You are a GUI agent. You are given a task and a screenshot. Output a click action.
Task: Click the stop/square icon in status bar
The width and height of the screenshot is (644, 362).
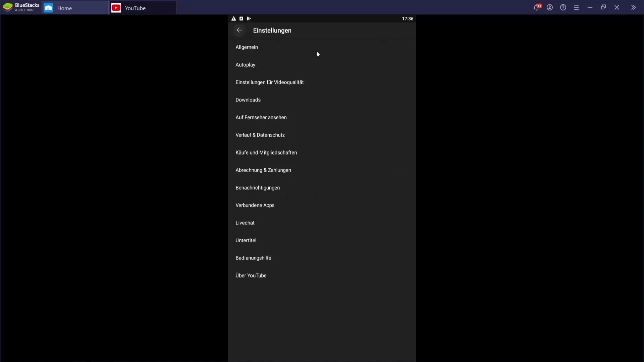(241, 18)
